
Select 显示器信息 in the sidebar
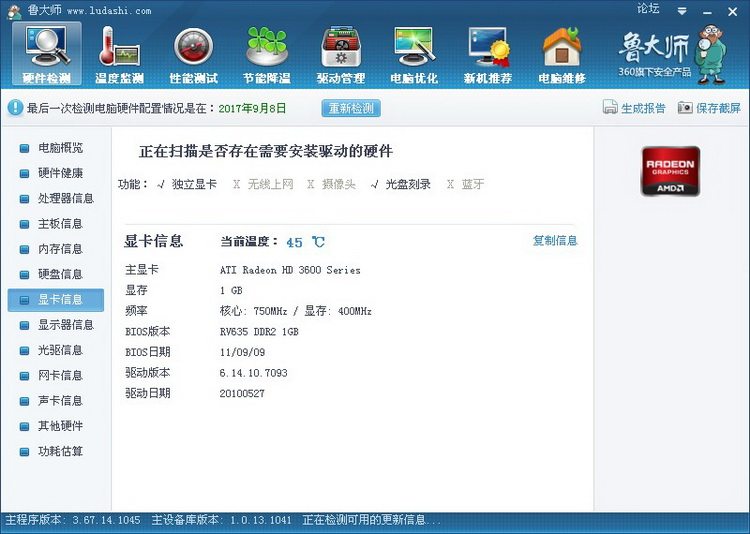point(56,325)
